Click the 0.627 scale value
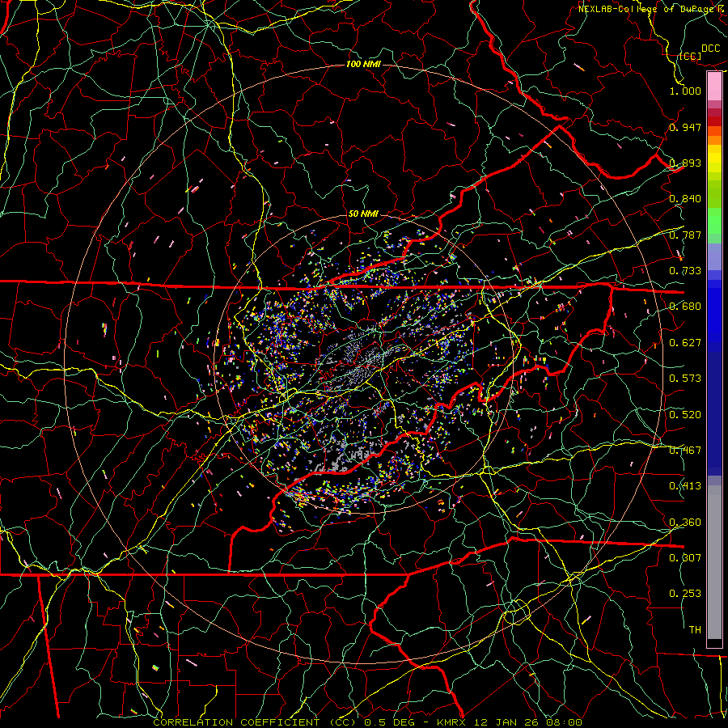Screen dimensions: 728x728 (x=685, y=343)
